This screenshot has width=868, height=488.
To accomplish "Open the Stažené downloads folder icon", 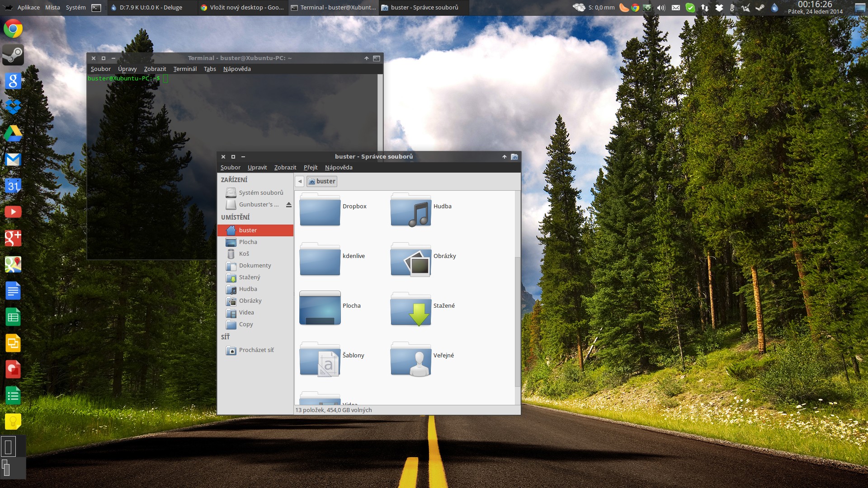I will pyautogui.click(x=410, y=309).
